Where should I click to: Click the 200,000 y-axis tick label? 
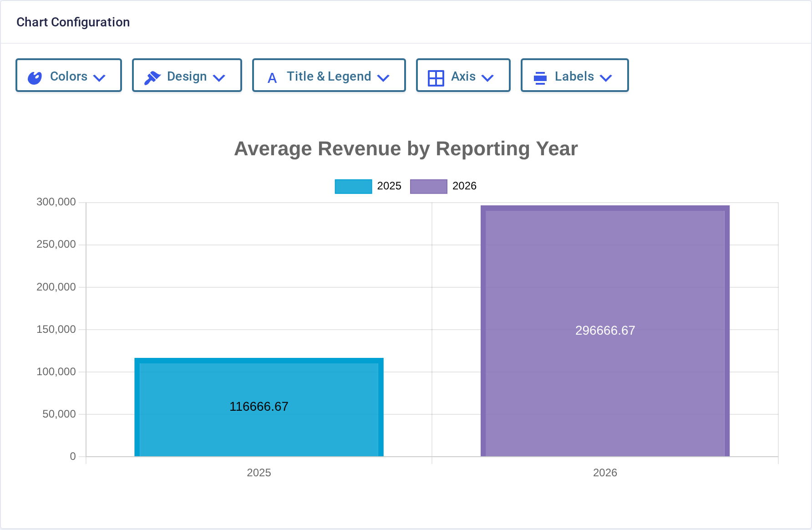click(x=56, y=287)
